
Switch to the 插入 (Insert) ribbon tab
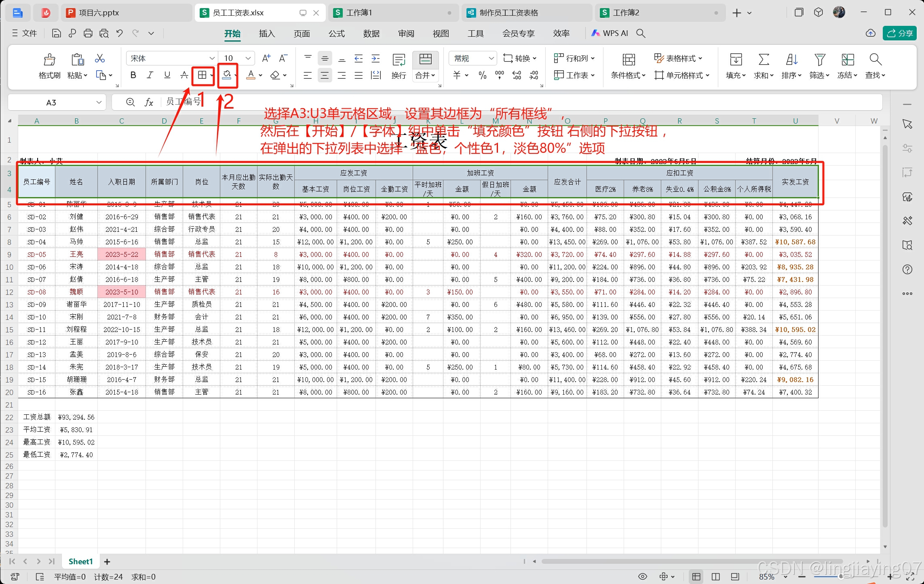267,34
